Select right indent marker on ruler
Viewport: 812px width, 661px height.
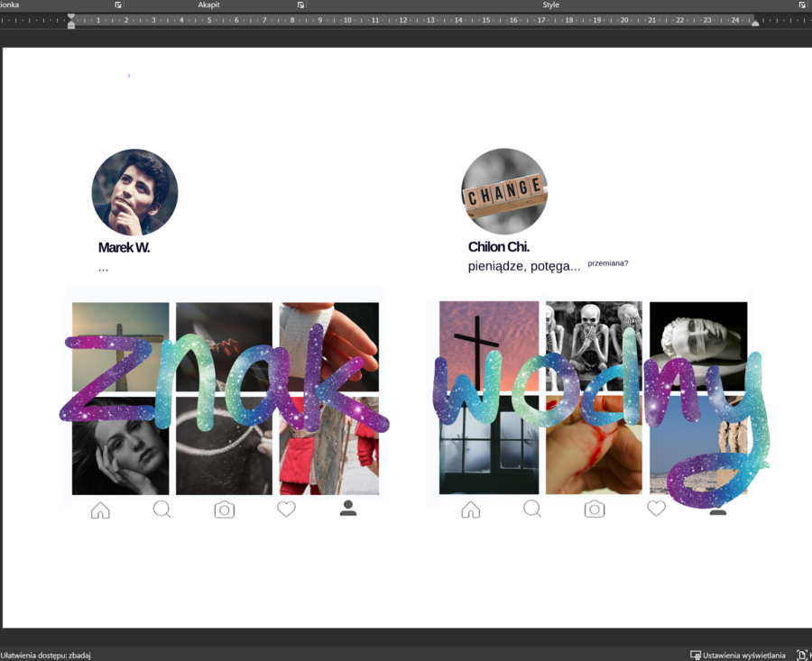[755, 23]
